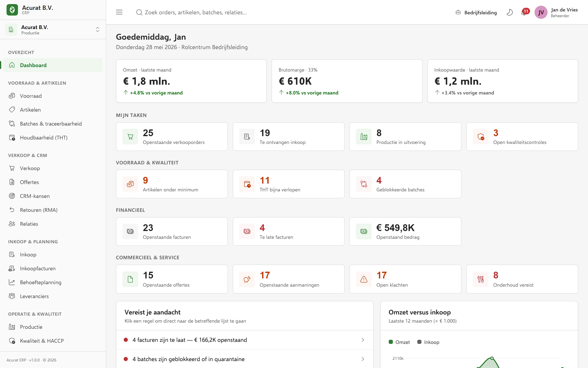
Task: Open Batches & traceerbaarheid page
Action: 53,123
